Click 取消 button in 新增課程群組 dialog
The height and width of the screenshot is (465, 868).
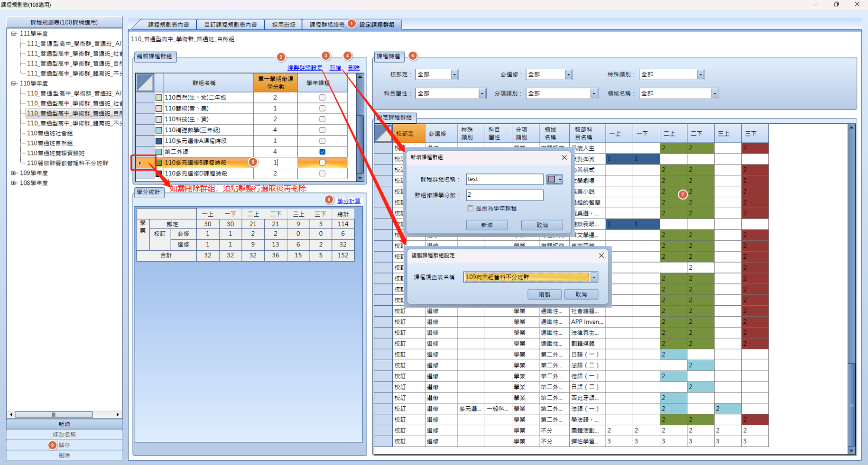[542, 225]
